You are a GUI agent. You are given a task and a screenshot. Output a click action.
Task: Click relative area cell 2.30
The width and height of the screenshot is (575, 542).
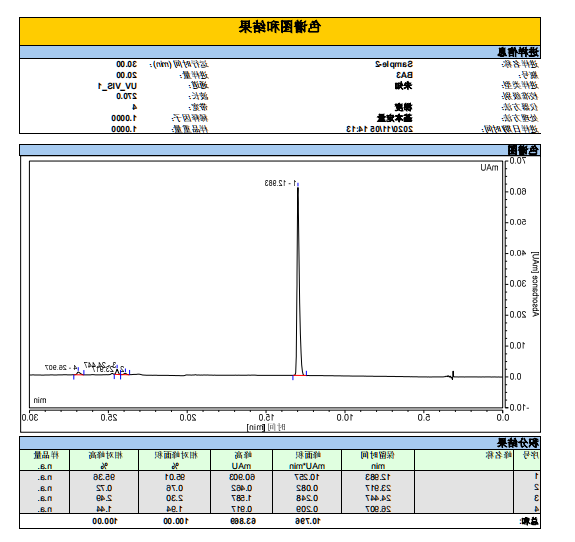pyautogui.click(x=175, y=498)
